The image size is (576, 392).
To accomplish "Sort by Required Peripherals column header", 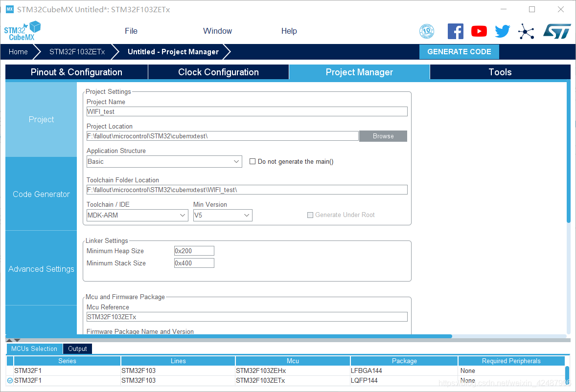I will coord(511,361).
